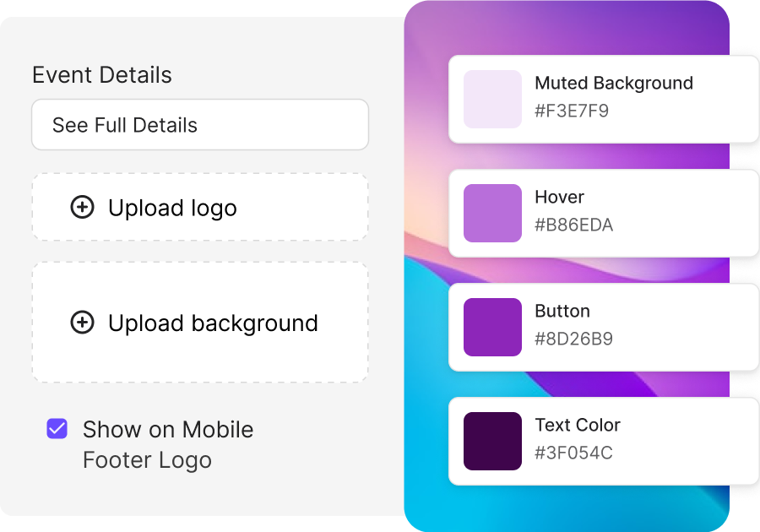Select the Muted Background color swatch
The image size is (760, 532).
(x=492, y=100)
